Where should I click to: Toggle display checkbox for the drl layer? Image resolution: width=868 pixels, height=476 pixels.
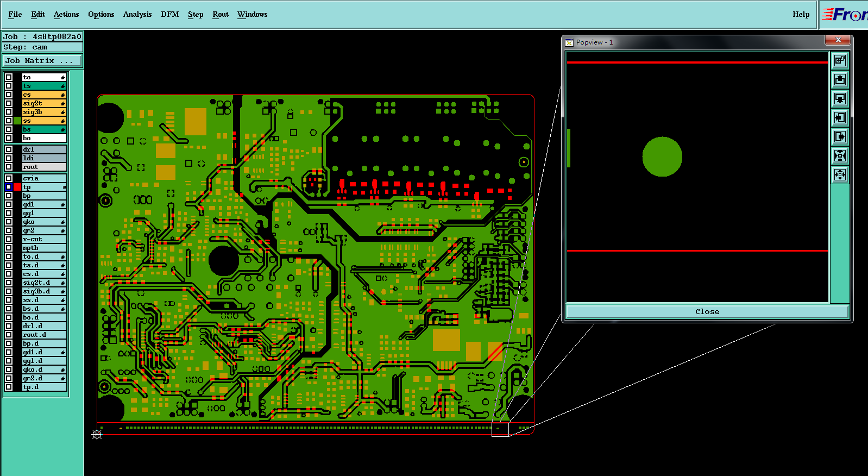tap(9, 149)
